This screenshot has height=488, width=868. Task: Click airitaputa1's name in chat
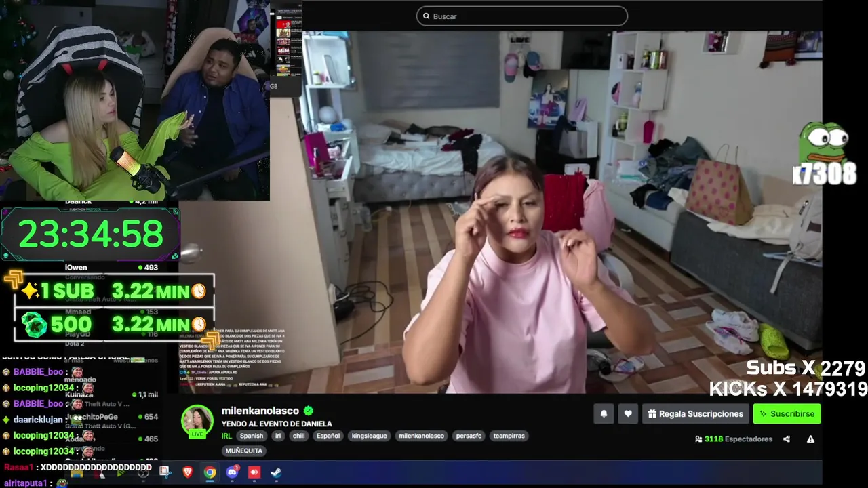tap(27, 483)
